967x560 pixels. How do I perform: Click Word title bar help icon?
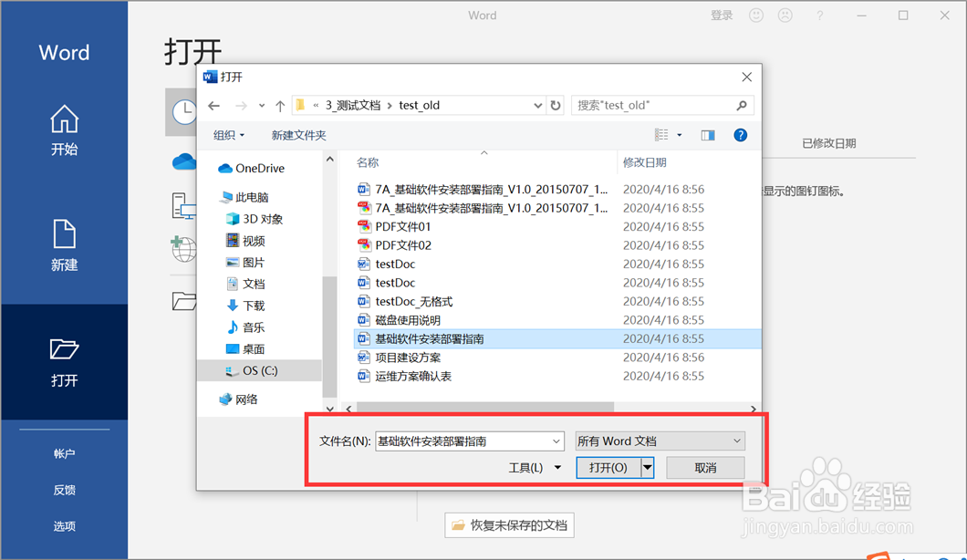[x=819, y=16]
